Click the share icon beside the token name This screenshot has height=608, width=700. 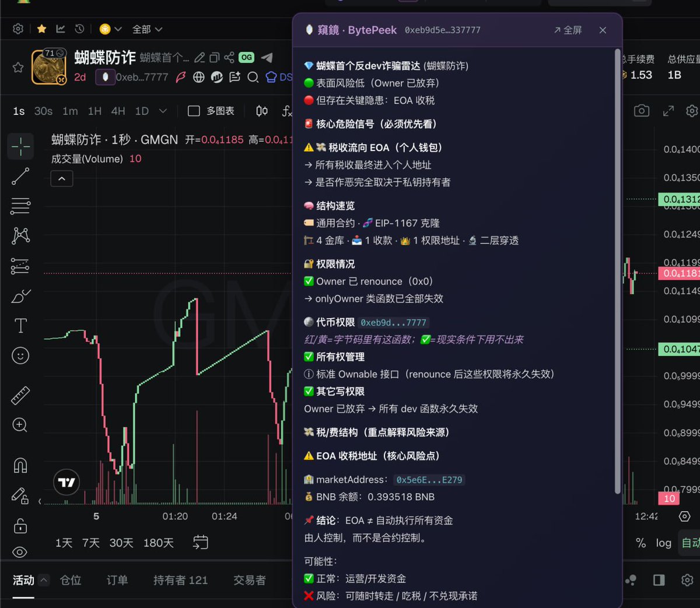click(x=229, y=57)
